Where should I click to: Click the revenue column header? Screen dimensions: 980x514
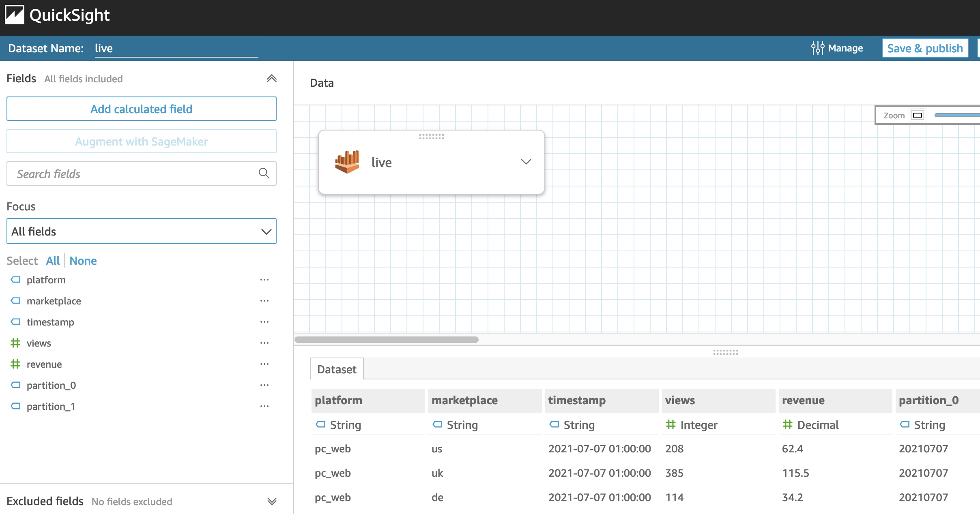836,400
